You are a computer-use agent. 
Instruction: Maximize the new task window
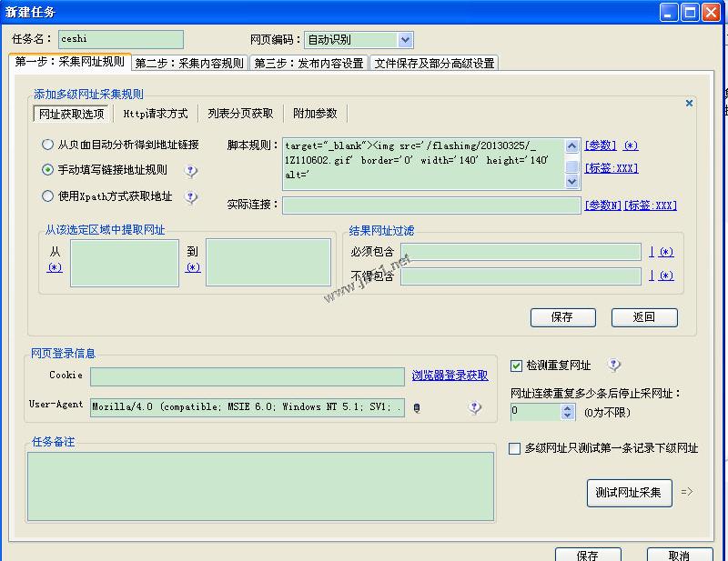click(690, 13)
